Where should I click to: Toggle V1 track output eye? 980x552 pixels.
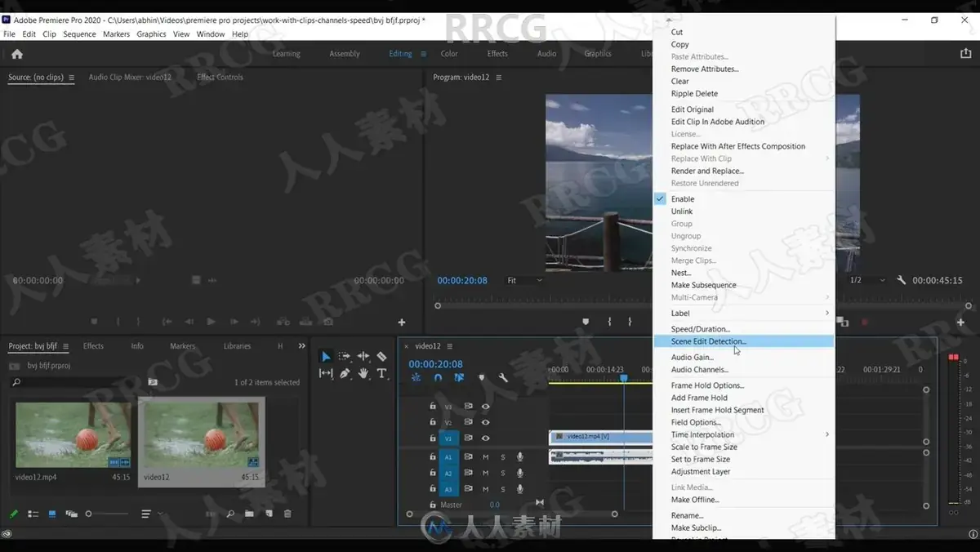tap(485, 438)
